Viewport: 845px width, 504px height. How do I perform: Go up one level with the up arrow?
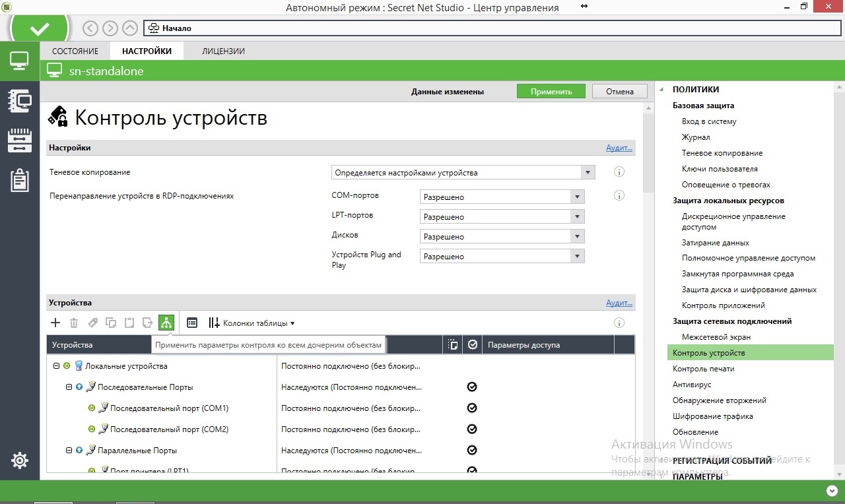coord(130,28)
